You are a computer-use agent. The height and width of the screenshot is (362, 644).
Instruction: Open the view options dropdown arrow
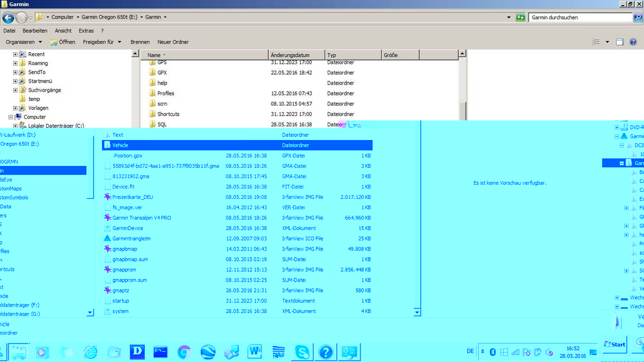(x=607, y=42)
